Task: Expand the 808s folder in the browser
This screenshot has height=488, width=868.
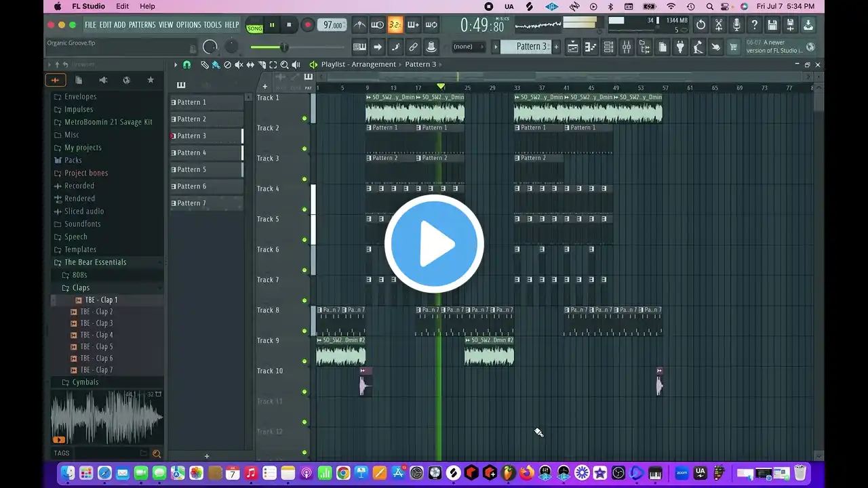Action: 79,275
